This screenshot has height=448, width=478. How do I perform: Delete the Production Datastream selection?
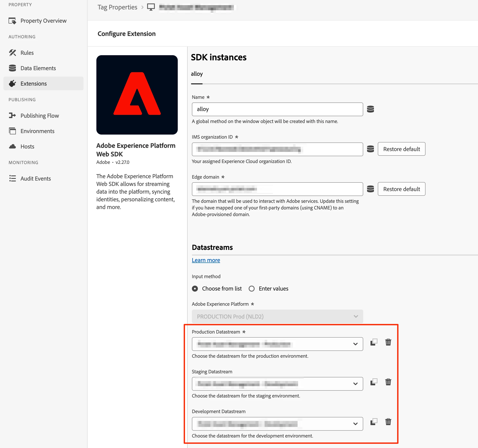pos(388,342)
